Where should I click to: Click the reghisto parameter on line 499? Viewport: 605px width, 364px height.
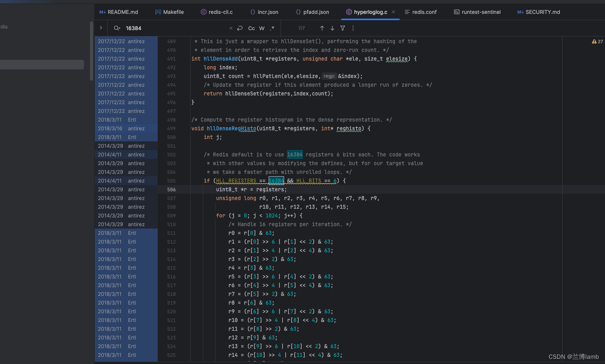349,128
